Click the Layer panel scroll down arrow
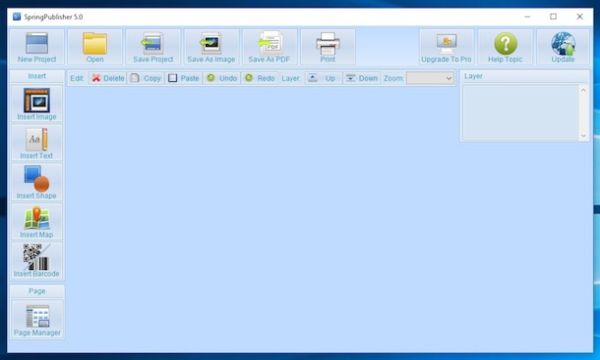The width and height of the screenshot is (600, 360). point(584,135)
